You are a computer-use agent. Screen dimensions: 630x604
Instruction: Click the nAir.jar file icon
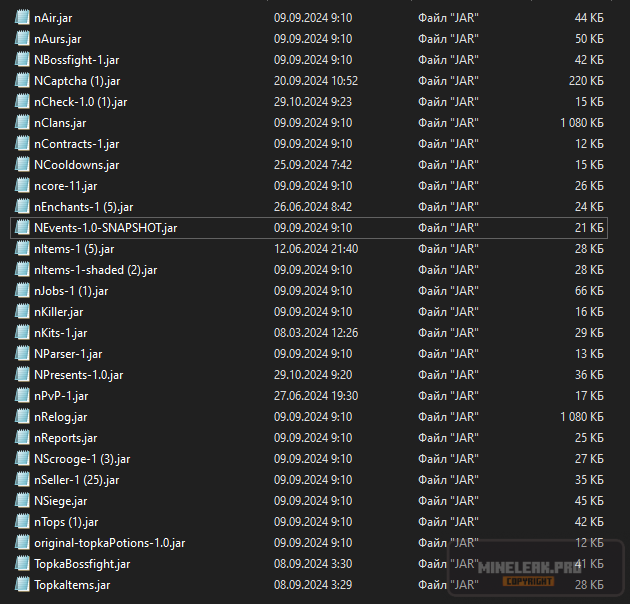click(x=22, y=17)
